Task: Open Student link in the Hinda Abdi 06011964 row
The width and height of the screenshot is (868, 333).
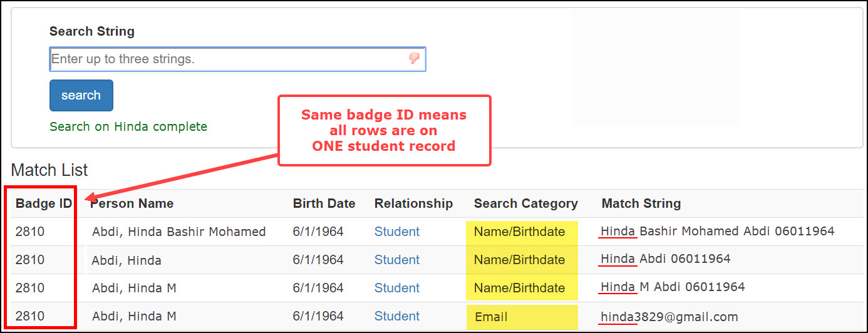Action: pos(397,260)
